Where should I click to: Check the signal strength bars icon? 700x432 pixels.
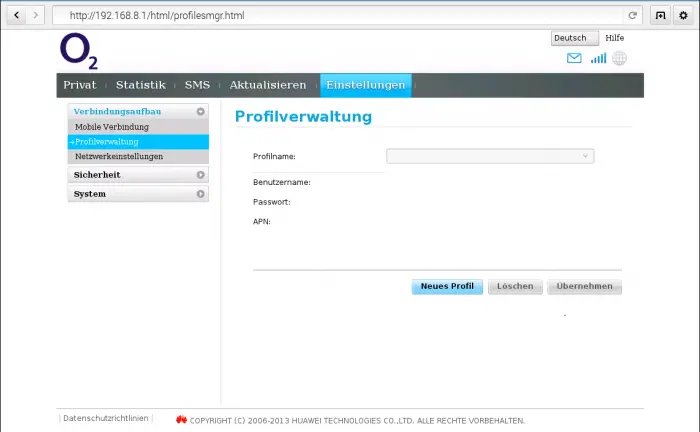click(598, 58)
